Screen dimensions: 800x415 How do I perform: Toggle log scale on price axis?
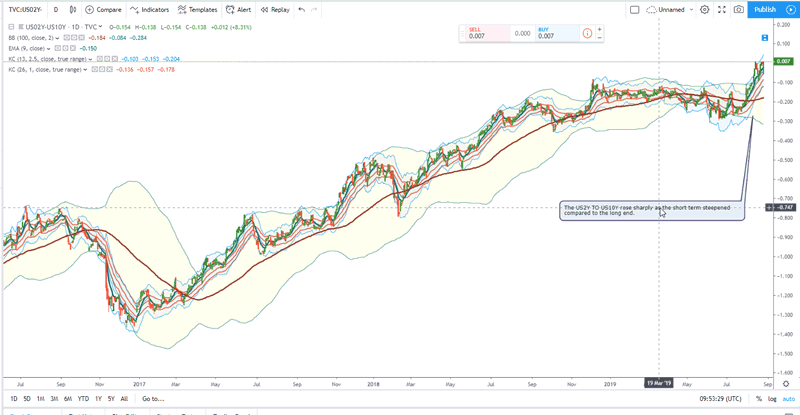click(x=774, y=399)
